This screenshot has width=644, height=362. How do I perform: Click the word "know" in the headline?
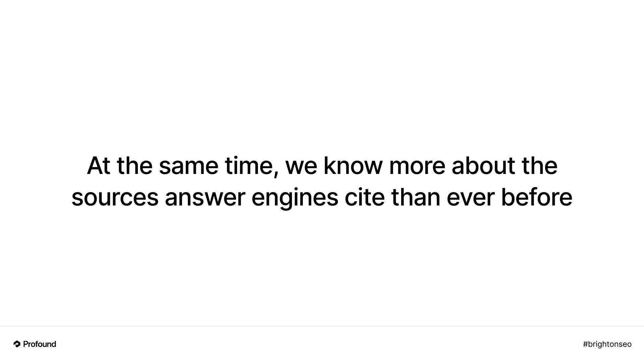click(353, 166)
